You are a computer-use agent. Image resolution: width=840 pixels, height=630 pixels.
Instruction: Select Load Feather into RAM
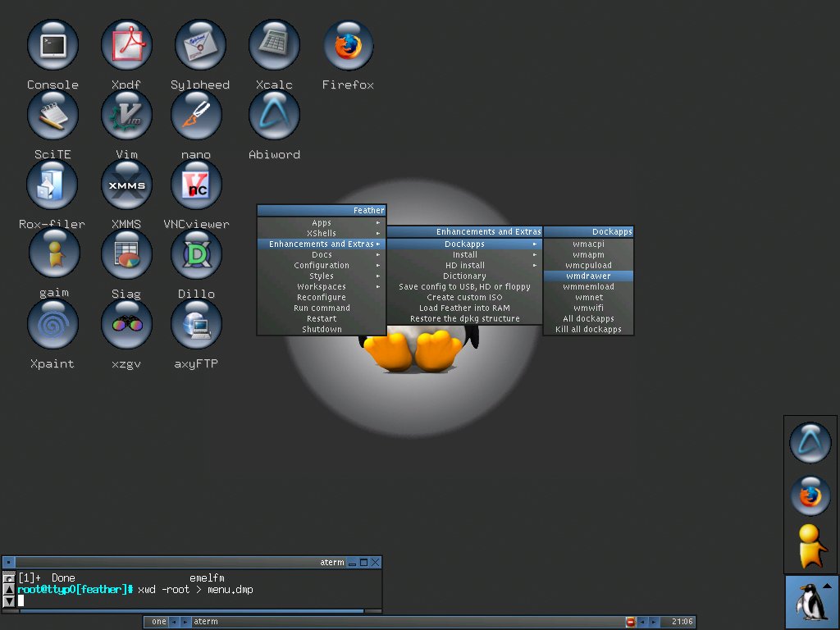(464, 308)
